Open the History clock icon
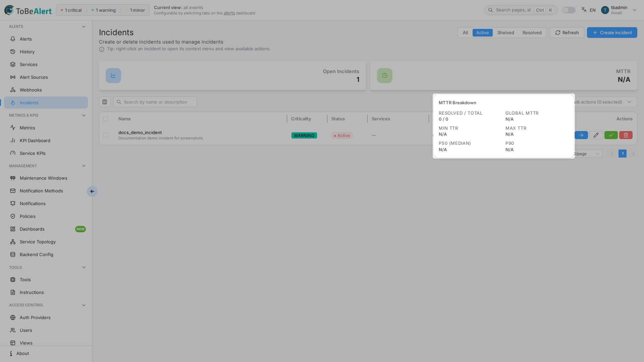This screenshot has width=644, height=362. [x=13, y=52]
